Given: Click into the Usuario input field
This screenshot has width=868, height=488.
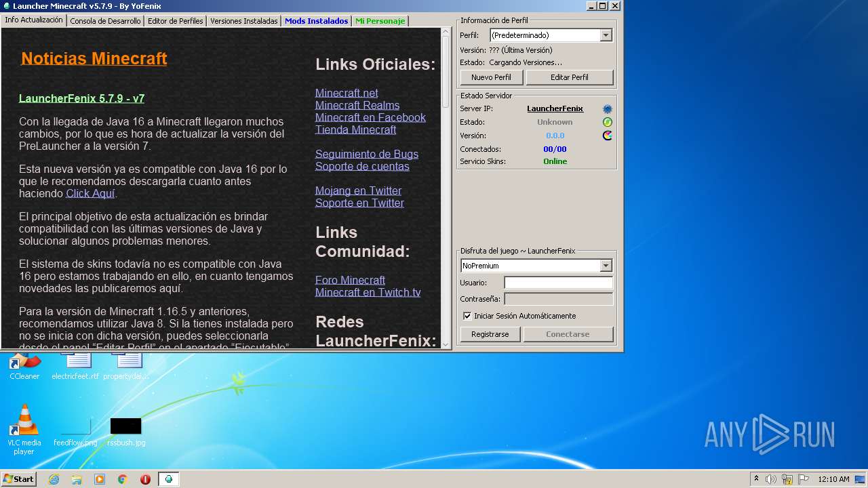Looking at the screenshot, I should point(559,283).
